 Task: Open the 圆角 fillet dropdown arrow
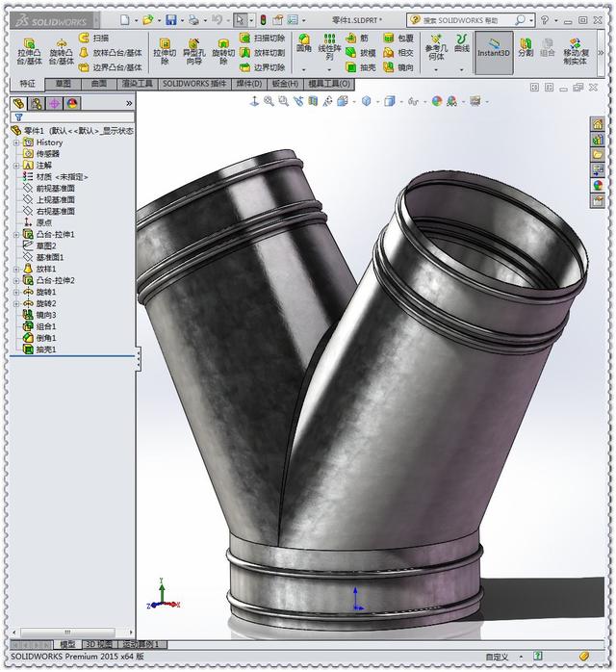point(304,69)
